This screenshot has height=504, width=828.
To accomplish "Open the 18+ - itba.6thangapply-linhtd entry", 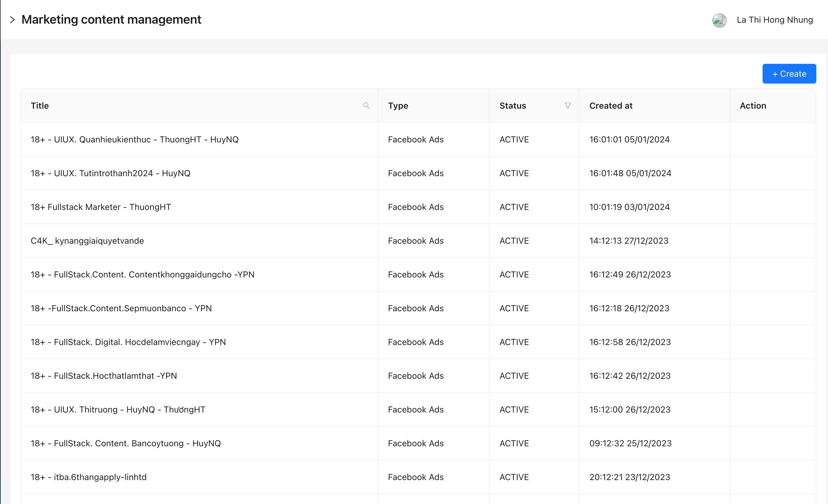I will click(x=89, y=477).
